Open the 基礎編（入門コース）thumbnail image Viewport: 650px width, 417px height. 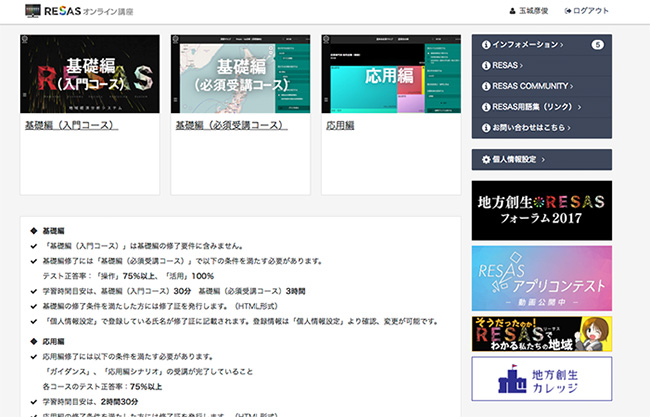90,74
